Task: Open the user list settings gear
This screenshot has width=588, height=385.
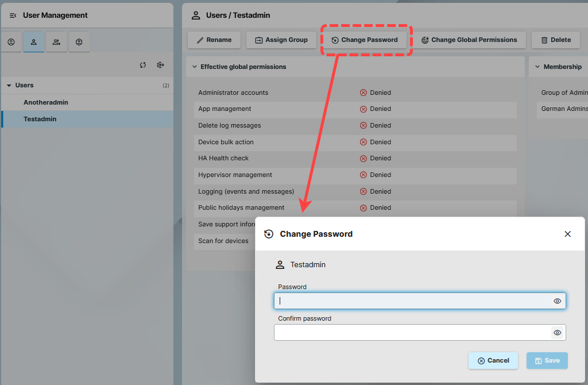Action: coord(160,65)
